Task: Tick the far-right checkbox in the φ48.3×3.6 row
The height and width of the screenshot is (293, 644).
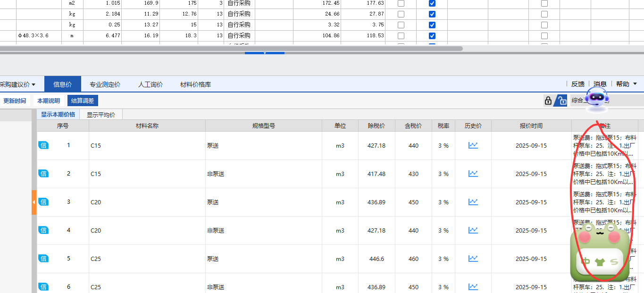Action: click(544, 35)
